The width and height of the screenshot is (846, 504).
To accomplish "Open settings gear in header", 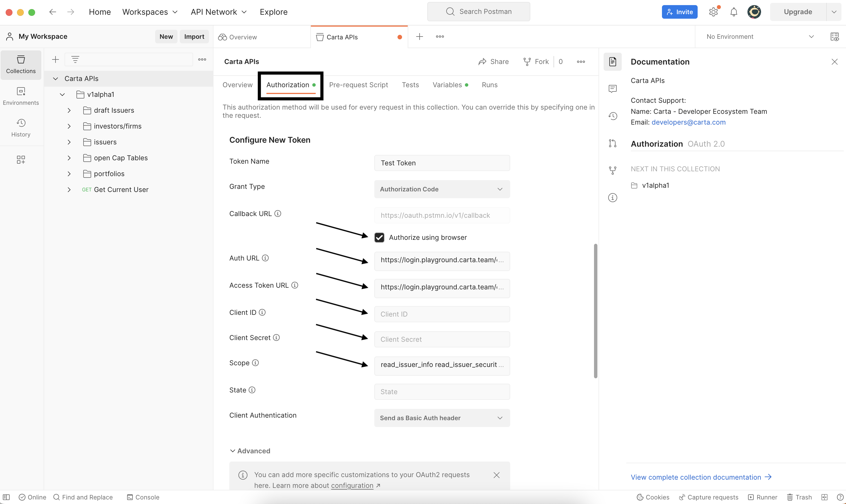I will pos(713,12).
